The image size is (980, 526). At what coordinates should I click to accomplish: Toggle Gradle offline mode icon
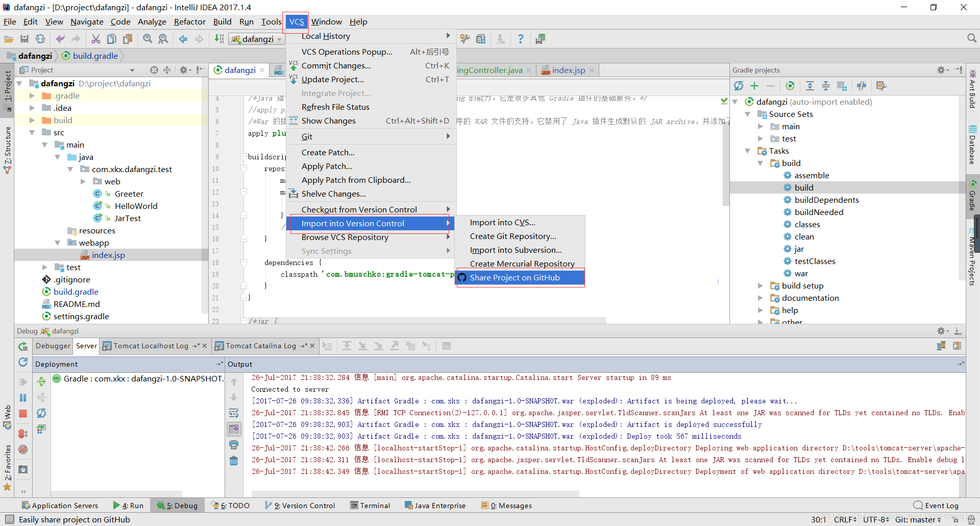pos(862,86)
